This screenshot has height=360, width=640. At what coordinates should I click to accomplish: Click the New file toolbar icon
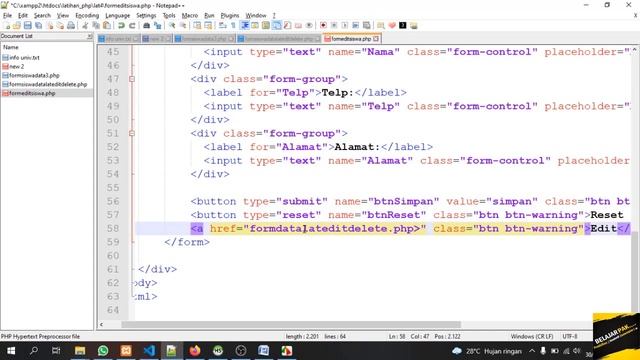[7, 25]
